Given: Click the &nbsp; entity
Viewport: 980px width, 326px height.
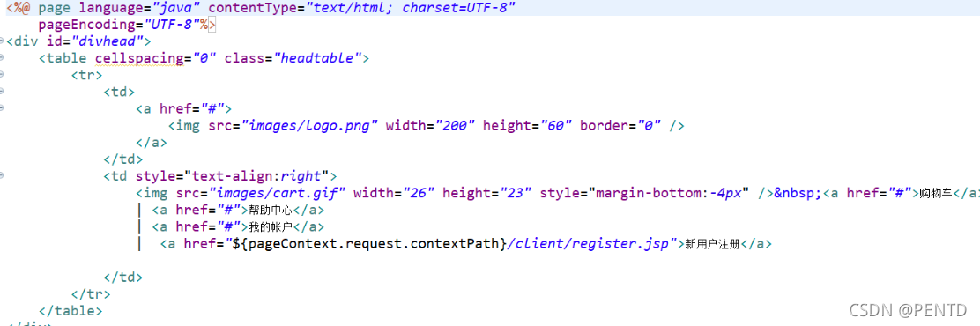Looking at the screenshot, I should (x=798, y=193).
